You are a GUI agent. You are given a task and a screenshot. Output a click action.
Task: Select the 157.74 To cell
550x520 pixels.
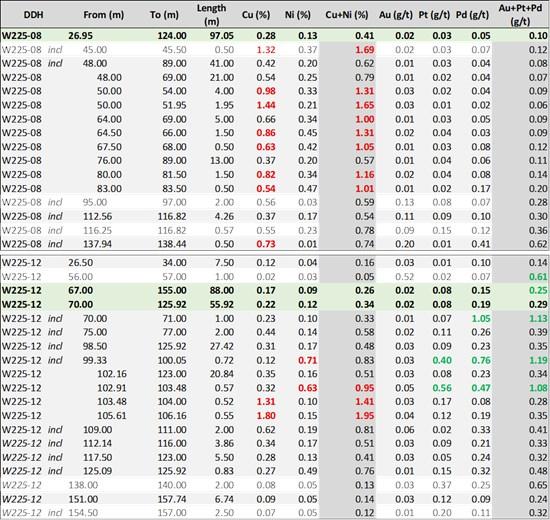pos(172,499)
